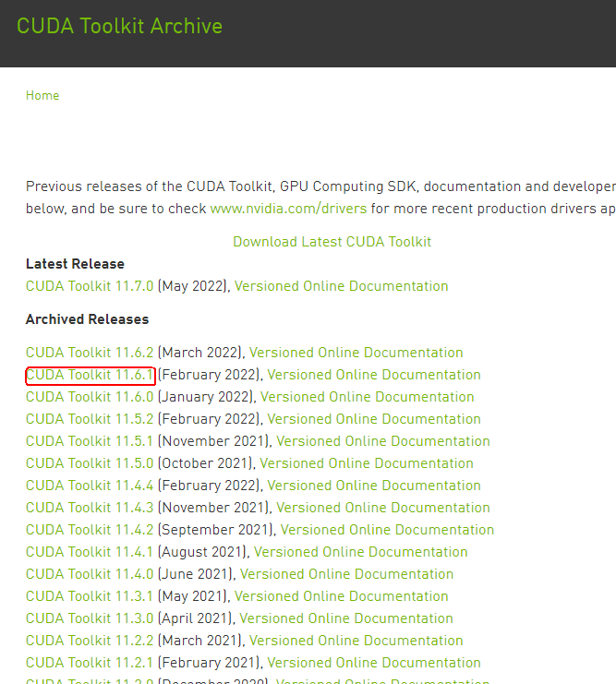This screenshot has height=684, width=616.
Task: Click the (June 2021) date text
Action: [195, 574]
